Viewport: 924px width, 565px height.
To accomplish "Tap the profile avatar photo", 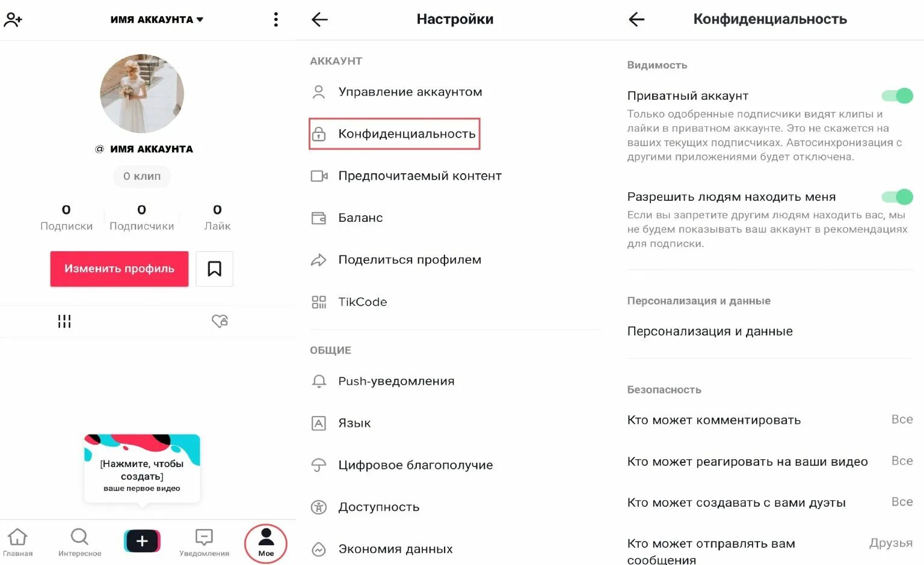I will coord(142,93).
